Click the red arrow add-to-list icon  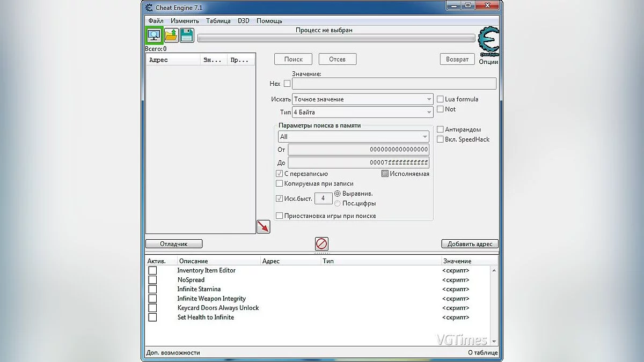263,226
